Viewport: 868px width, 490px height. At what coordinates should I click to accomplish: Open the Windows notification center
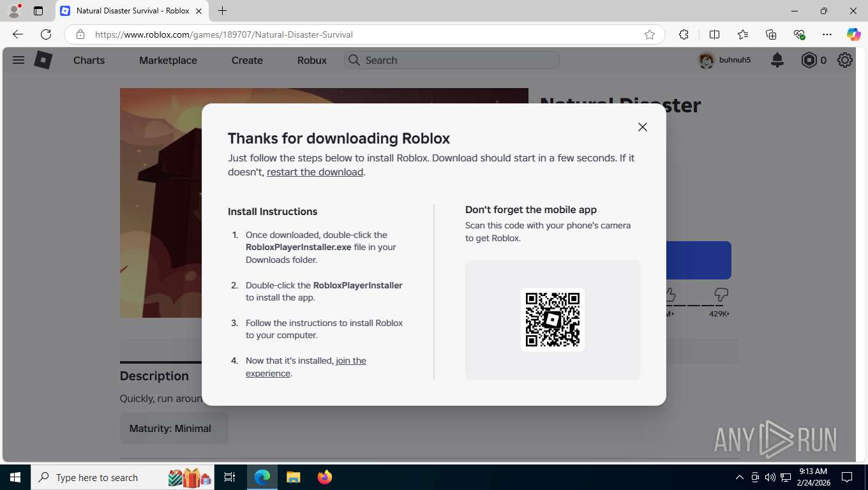click(x=847, y=477)
